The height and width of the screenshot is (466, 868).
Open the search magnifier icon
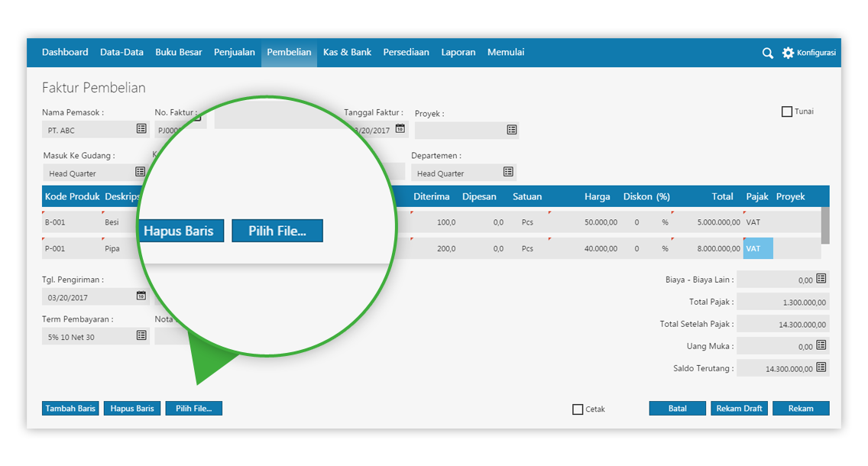pyautogui.click(x=767, y=53)
